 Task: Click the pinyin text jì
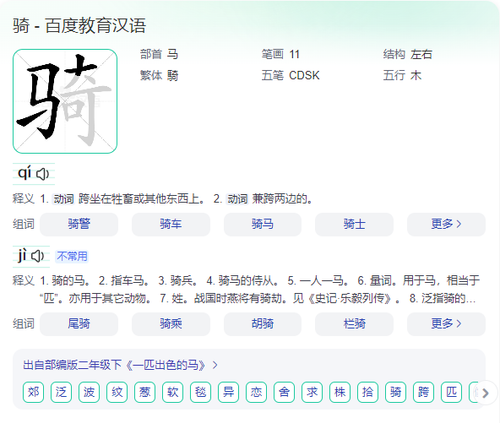coord(22,255)
